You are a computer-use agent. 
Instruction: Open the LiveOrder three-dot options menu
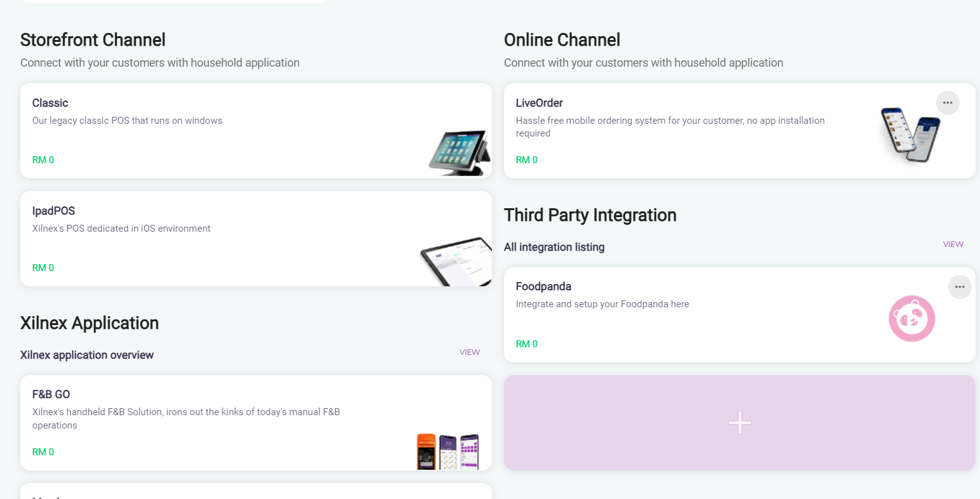[x=948, y=103]
